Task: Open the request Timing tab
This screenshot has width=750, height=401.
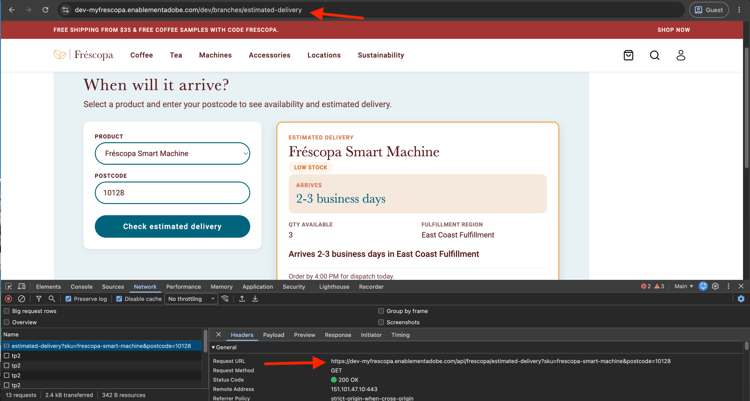Action: tap(400, 335)
